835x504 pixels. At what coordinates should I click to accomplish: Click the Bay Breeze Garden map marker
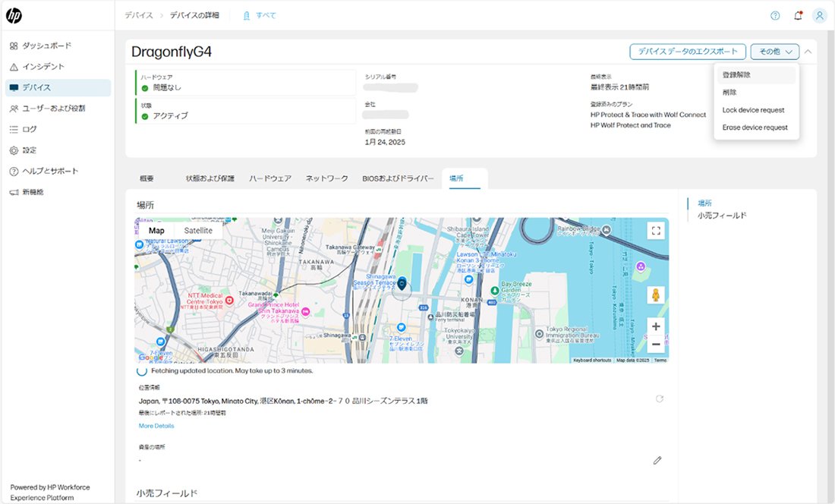[x=495, y=290]
